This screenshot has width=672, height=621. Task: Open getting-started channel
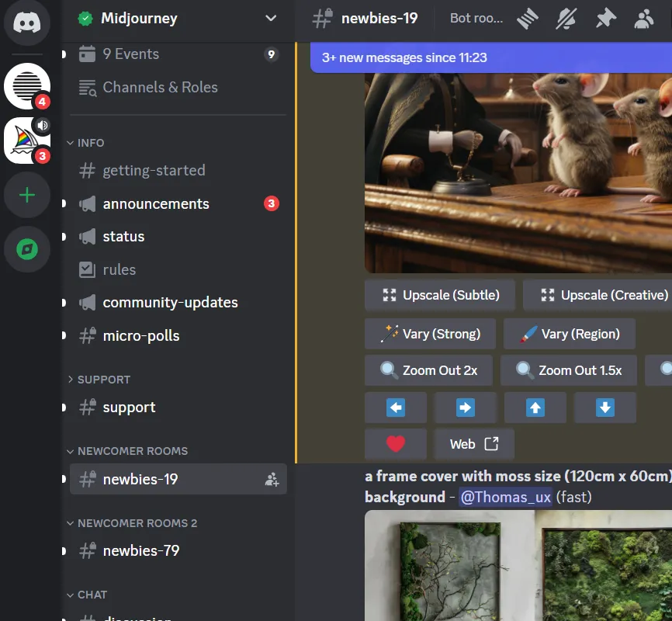pos(178,170)
